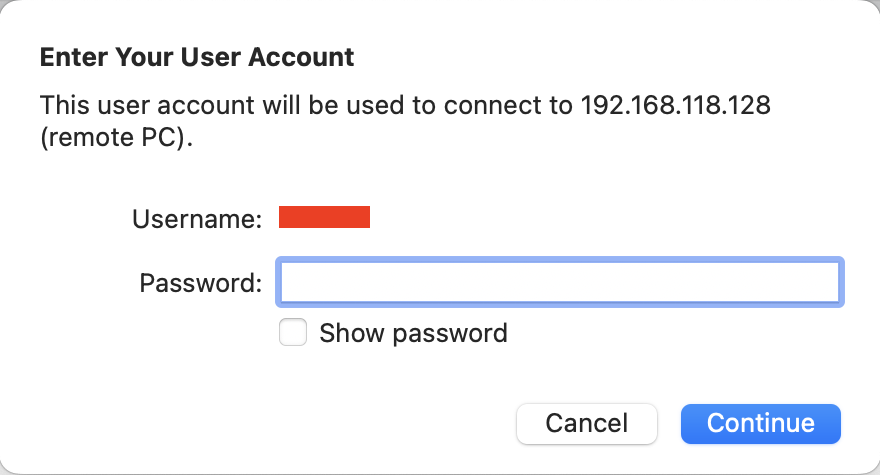Click the Enter Your User Account heading
880x475 pixels.
[197, 57]
